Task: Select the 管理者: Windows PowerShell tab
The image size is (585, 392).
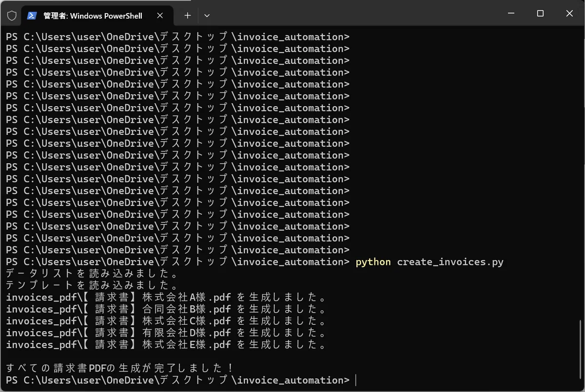Action: (97, 16)
